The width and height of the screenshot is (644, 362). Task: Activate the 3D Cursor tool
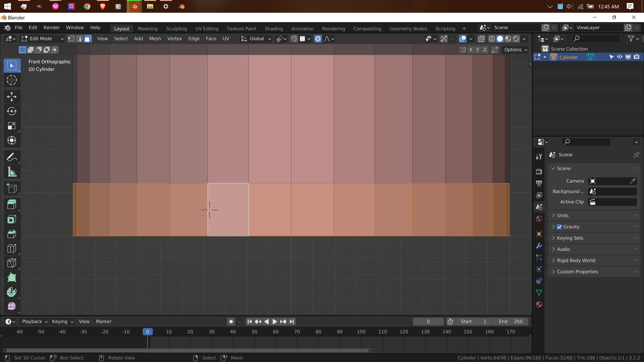(x=12, y=80)
